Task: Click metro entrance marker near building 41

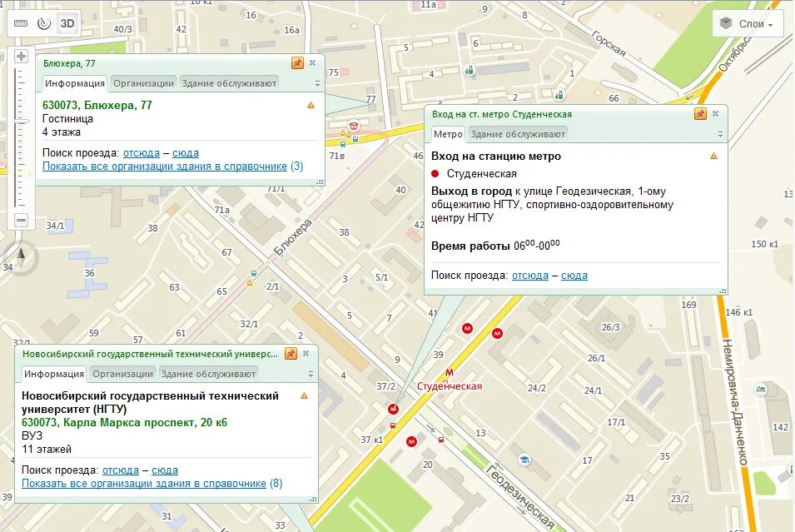Action: [x=468, y=329]
